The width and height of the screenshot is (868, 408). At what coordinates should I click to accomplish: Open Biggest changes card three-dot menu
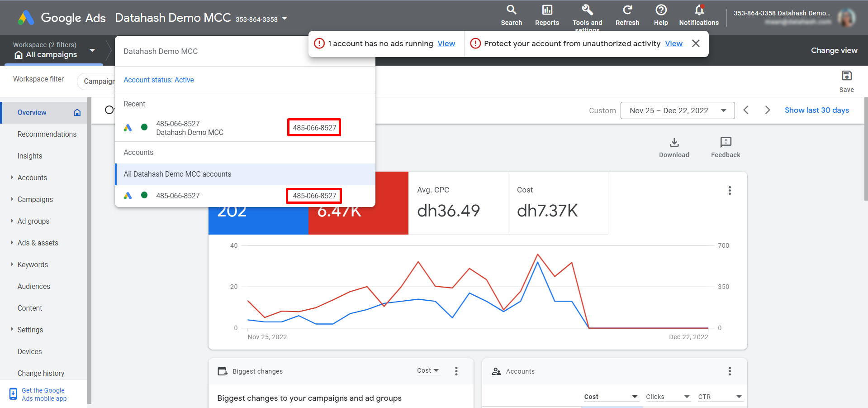click(x=456, y=371)
